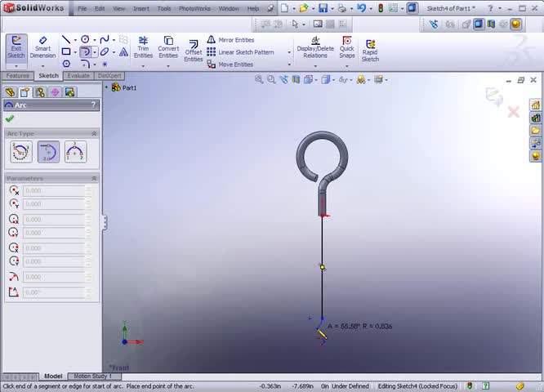Viewport: 544px width, 392px height.
Task: Select the Spline sketch tool
Action: coord(105,39)
